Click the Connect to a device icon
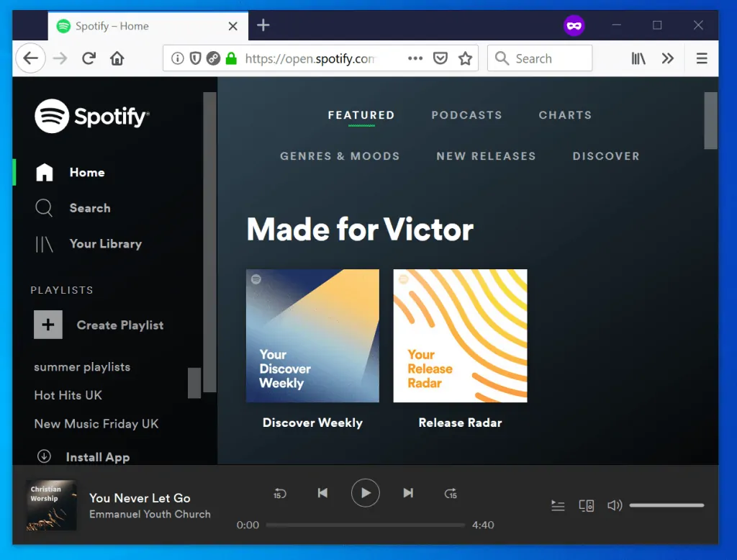Image resolution: width=737 pixels, height=560 pixels. 587,505
